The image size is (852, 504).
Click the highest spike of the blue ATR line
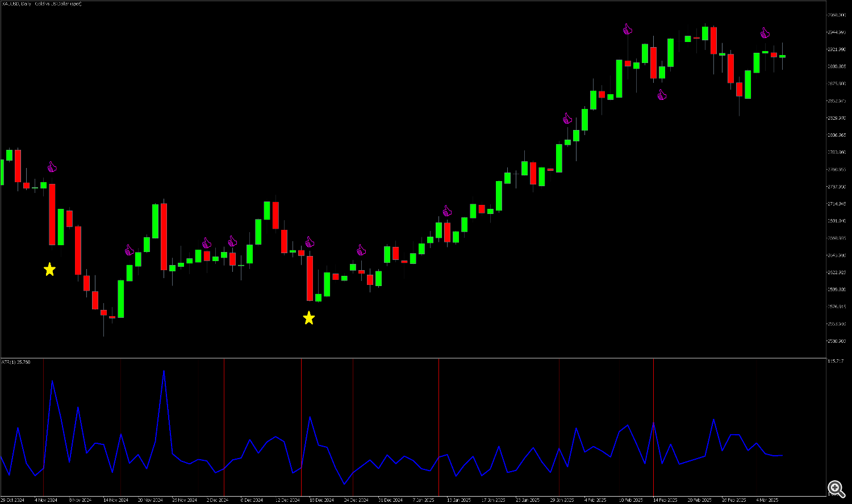point(164,371)
